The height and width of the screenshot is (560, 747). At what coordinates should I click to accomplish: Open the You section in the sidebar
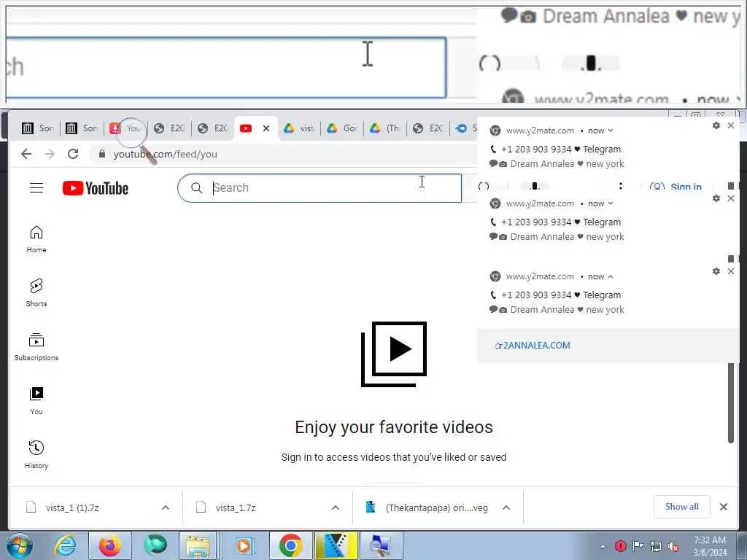[x=36, y=401]
